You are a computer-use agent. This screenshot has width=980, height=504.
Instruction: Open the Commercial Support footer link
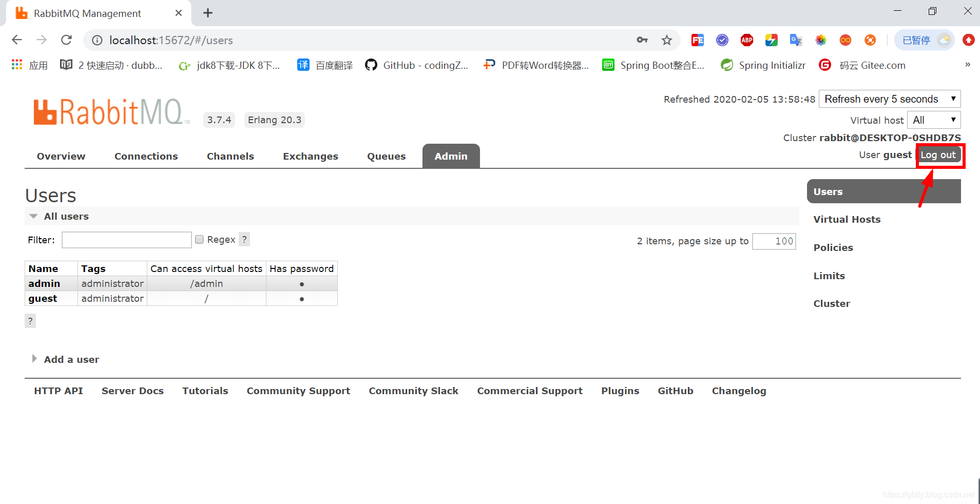click(530, 391)
